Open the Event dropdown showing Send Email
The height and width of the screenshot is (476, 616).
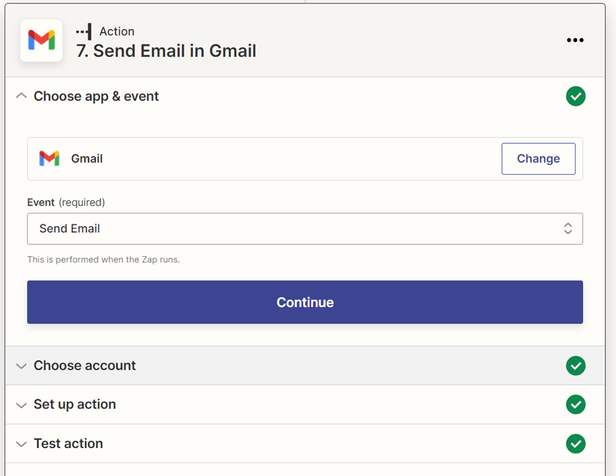[x=305, y=229]
